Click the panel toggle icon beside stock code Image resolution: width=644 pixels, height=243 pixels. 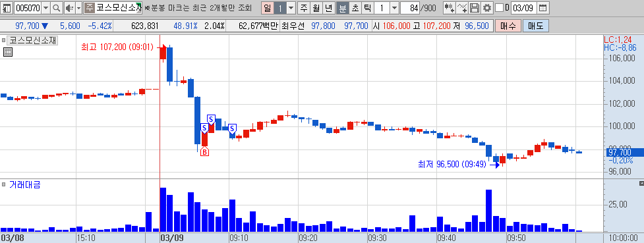tap(7, 8)
